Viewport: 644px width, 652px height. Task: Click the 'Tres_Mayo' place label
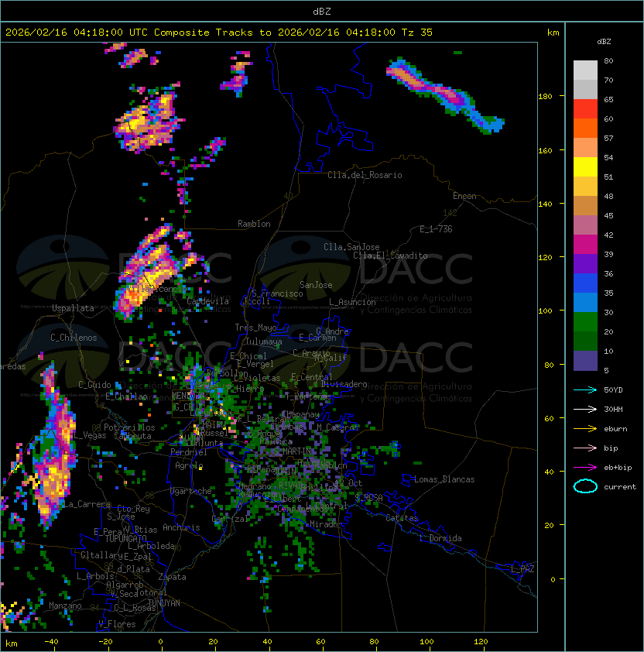(255, 328)
